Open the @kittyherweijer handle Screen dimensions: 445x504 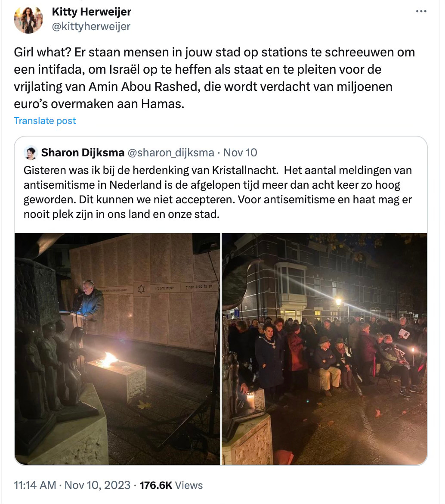click(91, 26)
